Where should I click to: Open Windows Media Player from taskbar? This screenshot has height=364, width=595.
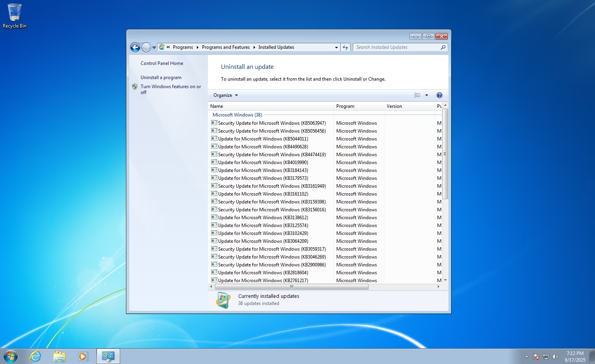(83, 357)
